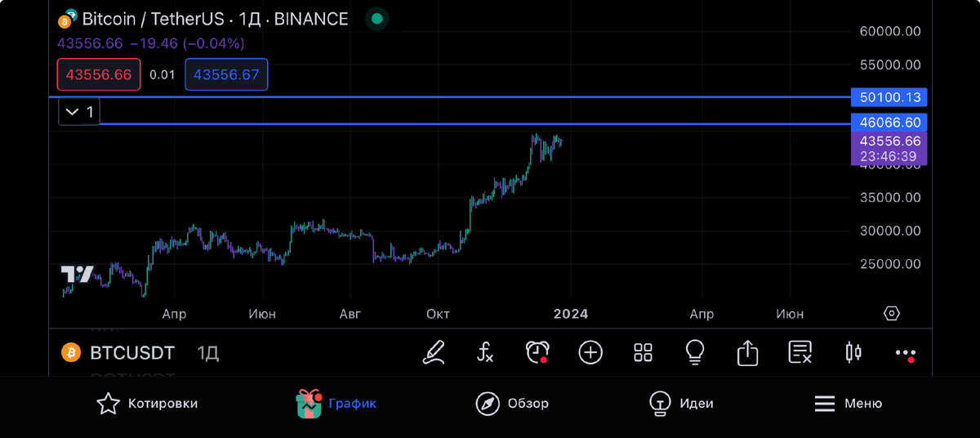Switch to the График tab
980x438 pixels.
[336, 404]
